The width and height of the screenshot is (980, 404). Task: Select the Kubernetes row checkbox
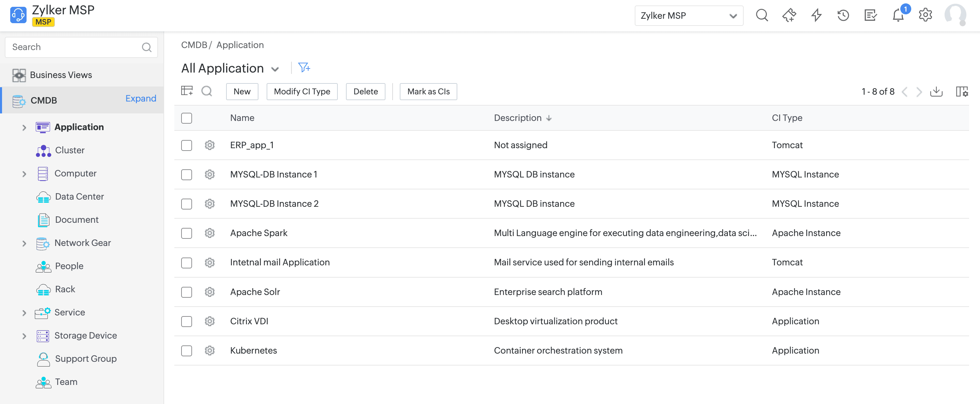(x=186, y=351)
